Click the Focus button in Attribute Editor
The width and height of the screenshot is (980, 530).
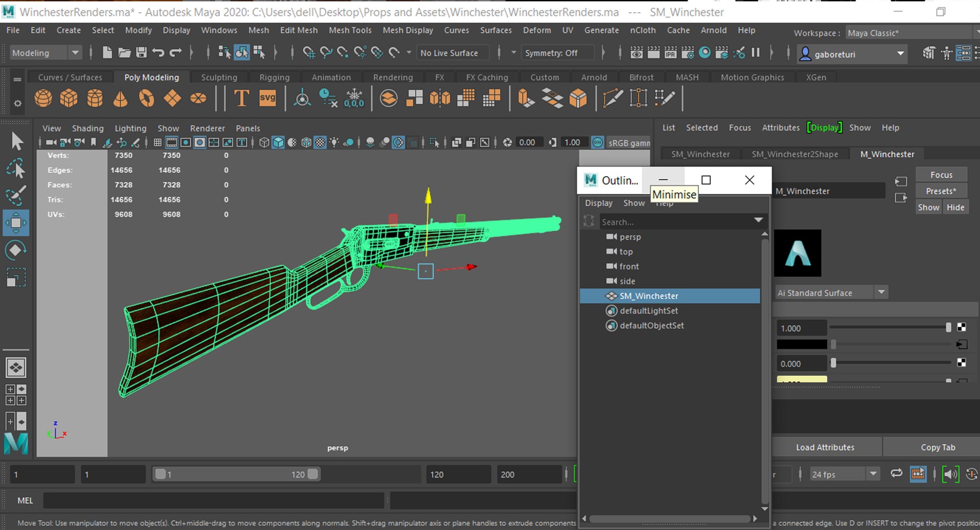[941, 175]
